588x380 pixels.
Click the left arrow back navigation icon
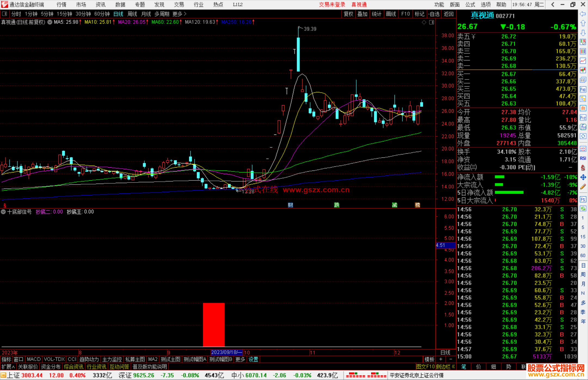tap(583, 14)
